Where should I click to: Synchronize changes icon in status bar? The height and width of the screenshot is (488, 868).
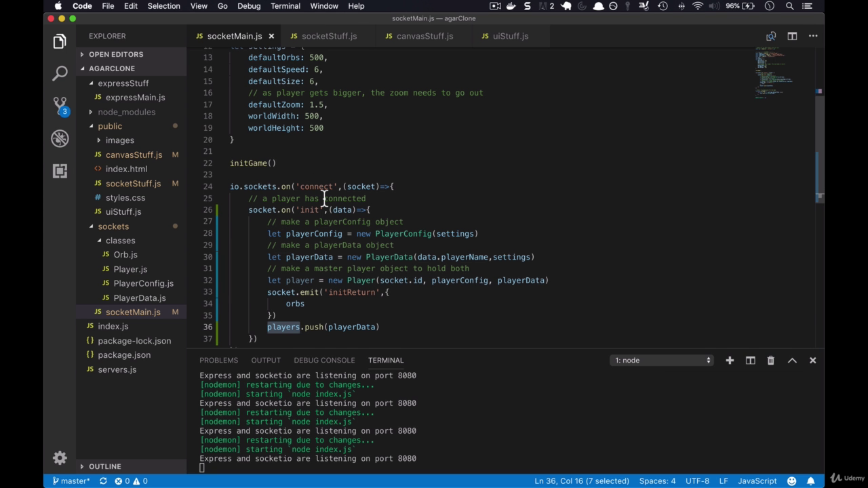tap(103, 481)
